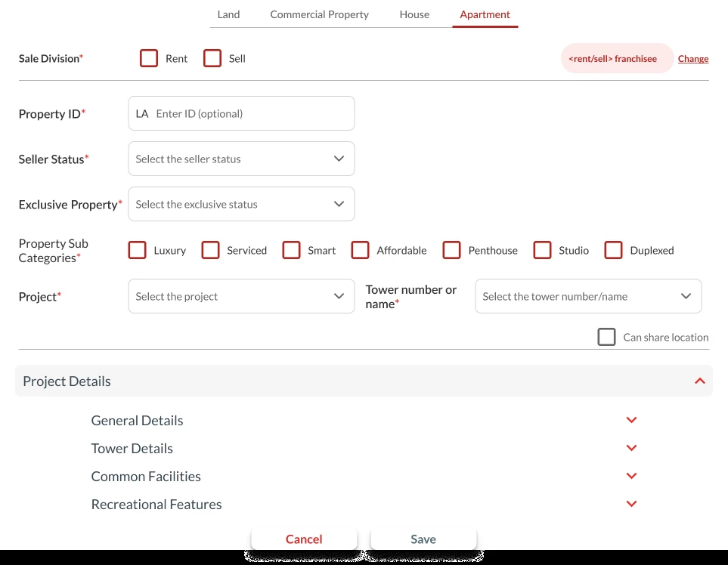Viewport: 728px width, 565px height.
Task: Check the Smart sub category
Action: coord(291,250)
